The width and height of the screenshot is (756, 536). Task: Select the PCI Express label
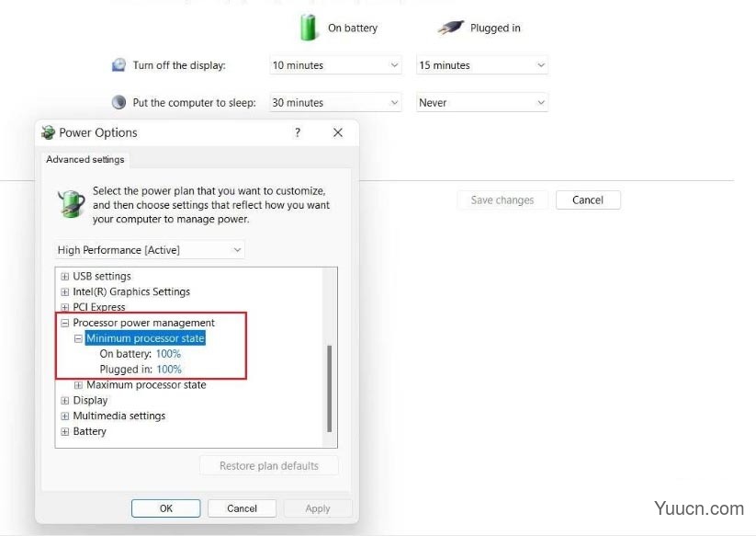[x=99, y=307]
